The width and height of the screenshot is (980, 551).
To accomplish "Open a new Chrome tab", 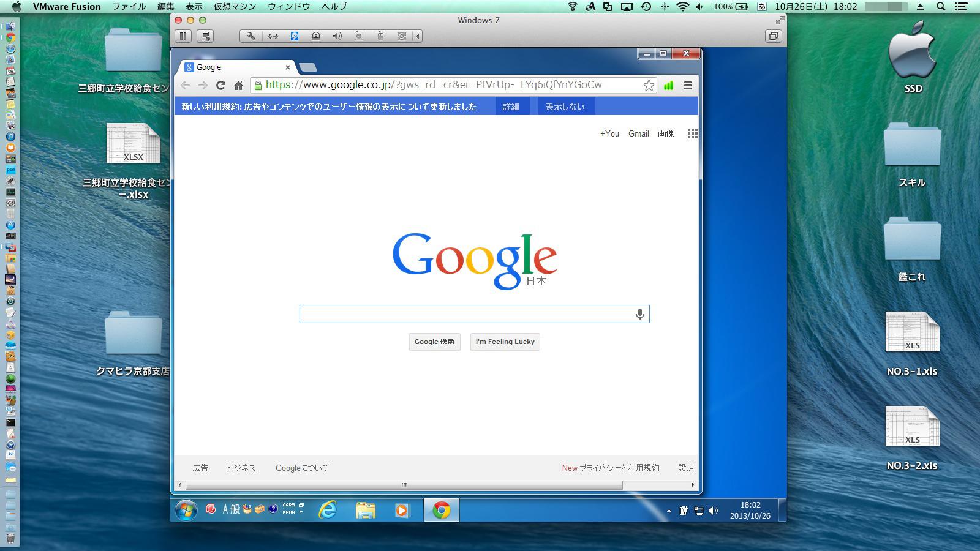I will click(x=308, y=67).
